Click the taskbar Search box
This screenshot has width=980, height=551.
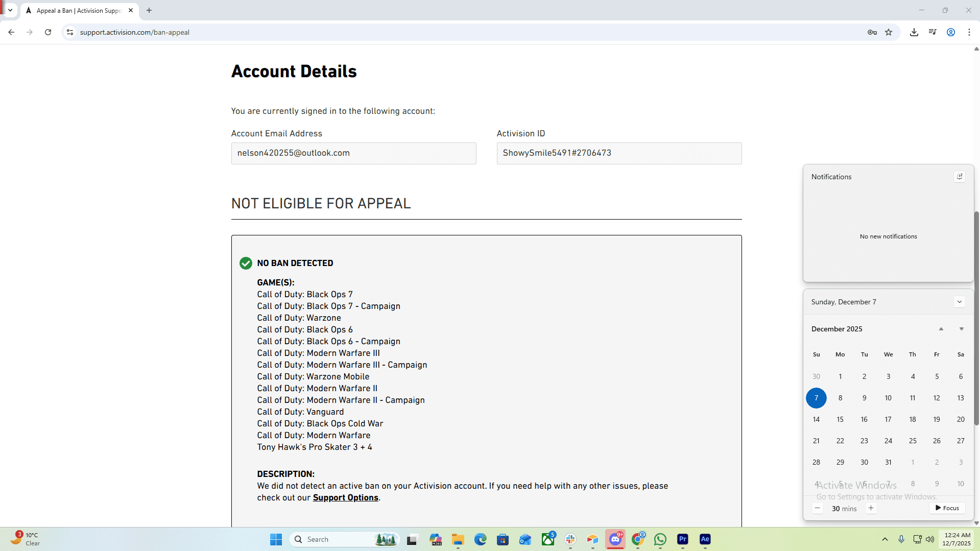click(x=345, y=539)
